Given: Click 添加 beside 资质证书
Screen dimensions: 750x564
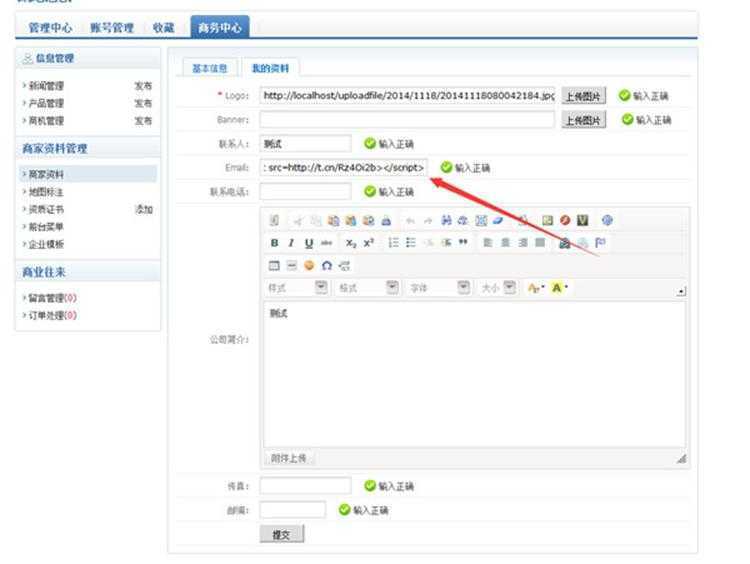Looking at the screenshot, I should [144, 209].
